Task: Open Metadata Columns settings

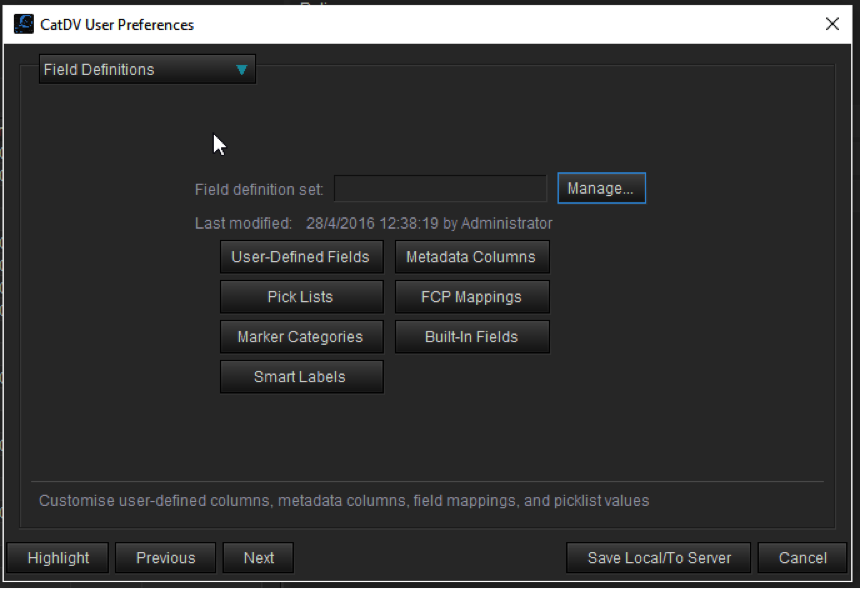Action: (x=472, y=257)
